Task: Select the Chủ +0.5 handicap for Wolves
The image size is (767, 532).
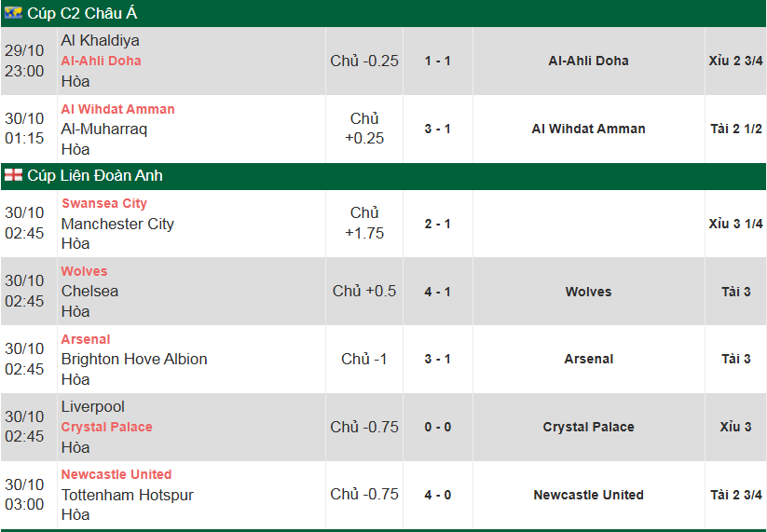Action: 364,291
